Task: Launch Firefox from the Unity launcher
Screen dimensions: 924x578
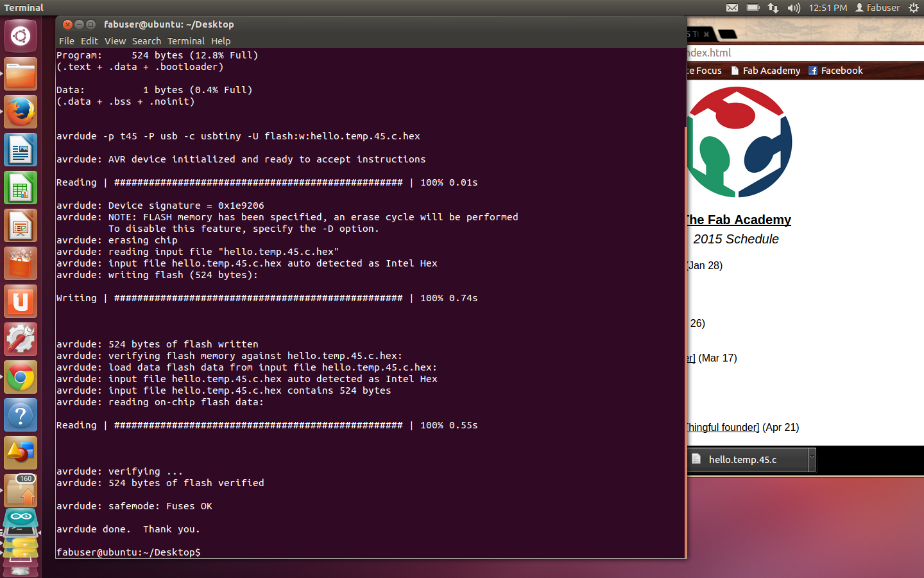Action: coord(21,112)
